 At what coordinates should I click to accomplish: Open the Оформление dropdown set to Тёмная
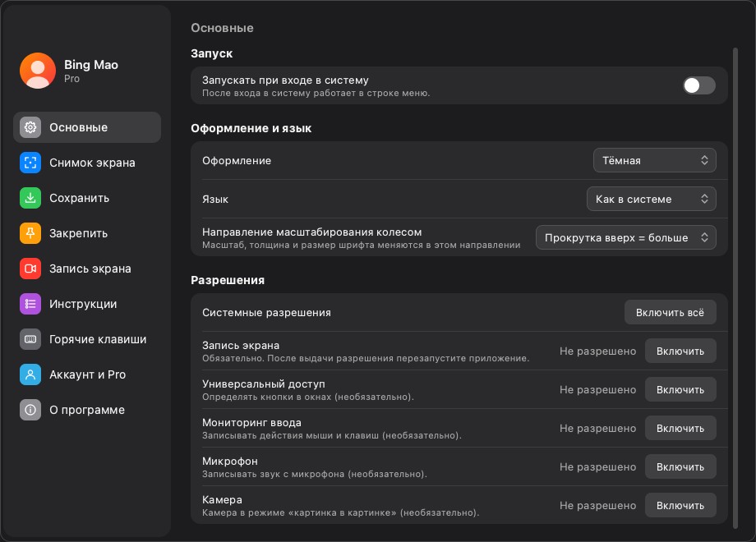[x=654, y=160]
